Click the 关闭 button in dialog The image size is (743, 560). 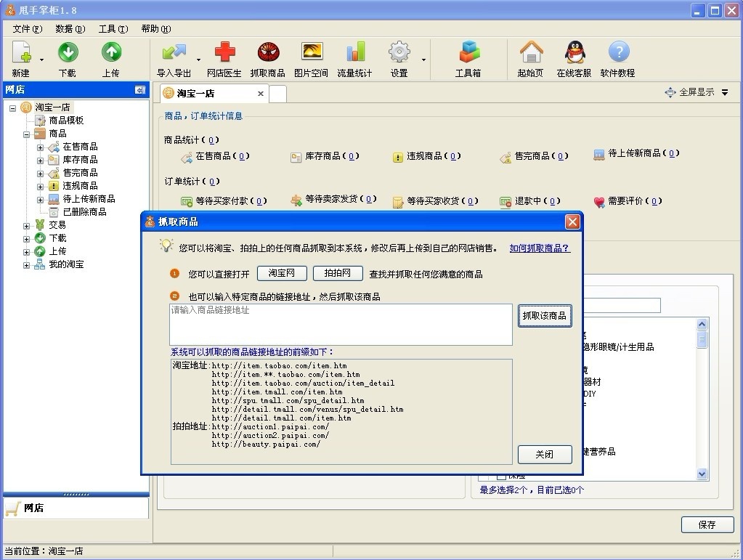coord(545,455)
